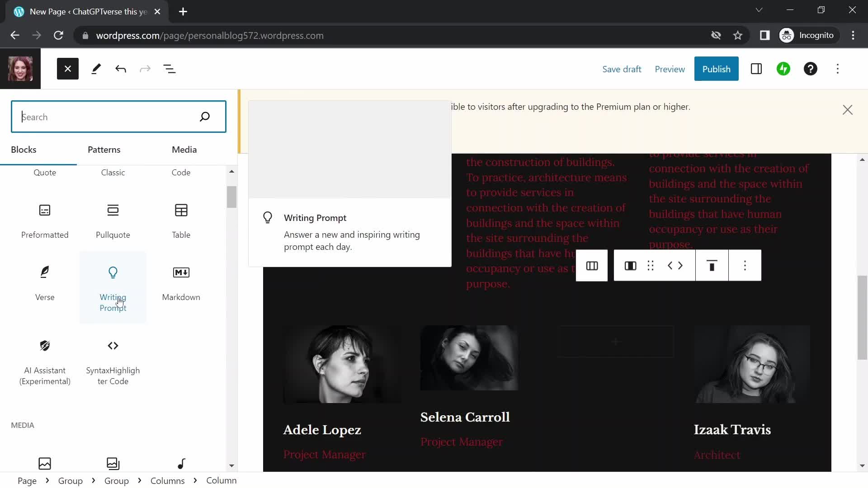Insert the Preformatted block
Image resolution: width=868 pixels, height=488 pixels.
[45, 221]
